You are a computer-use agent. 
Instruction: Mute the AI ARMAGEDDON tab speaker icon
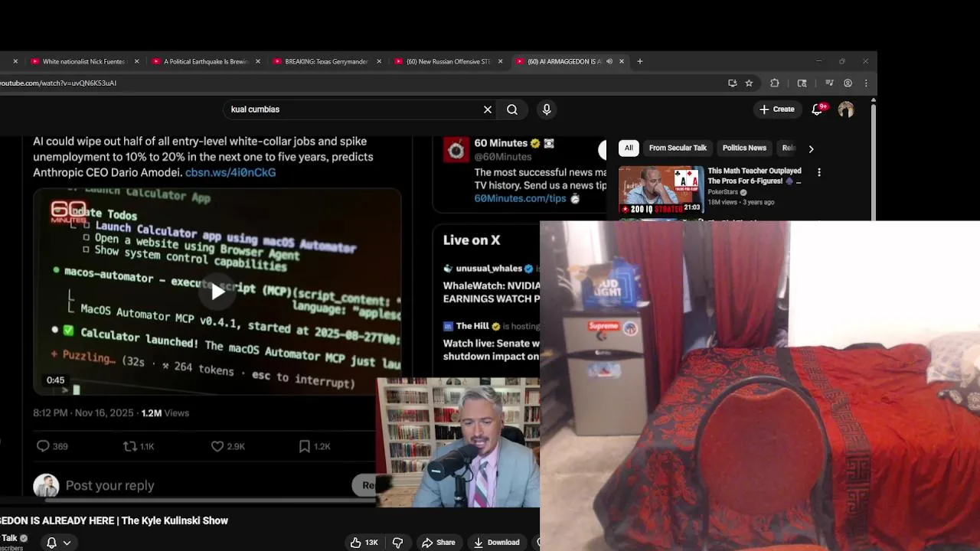pyautogui.click(x=609, y=61)
